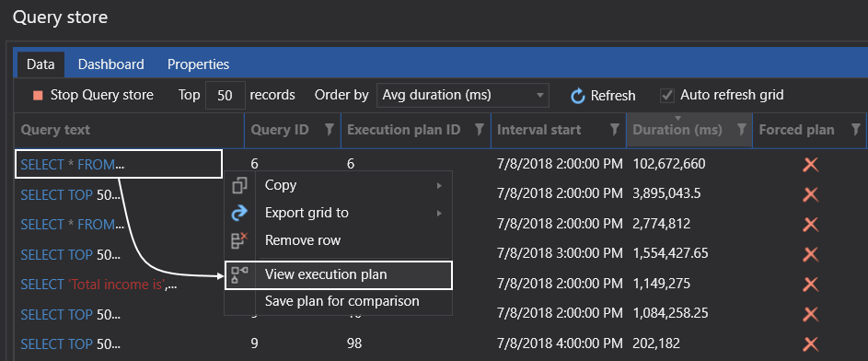Image resolution: width=868 pixels, height=361 pixels.
Task: Click the Remove row icon
Action: coord(239,240)
